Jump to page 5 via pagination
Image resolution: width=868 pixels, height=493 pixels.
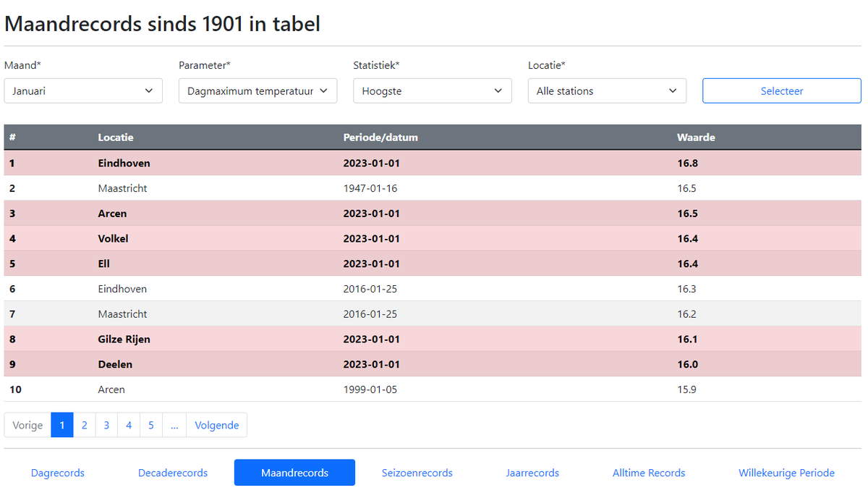coord(150,425)
